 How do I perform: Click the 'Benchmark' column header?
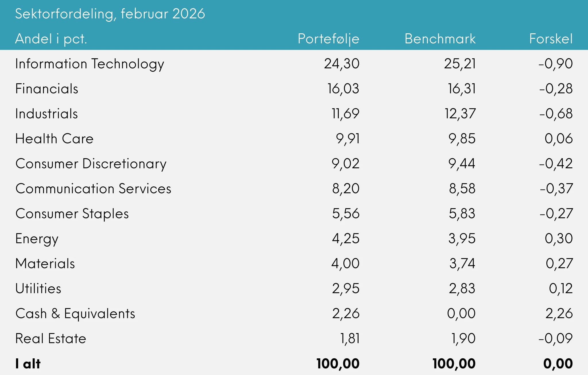[440, 39]
